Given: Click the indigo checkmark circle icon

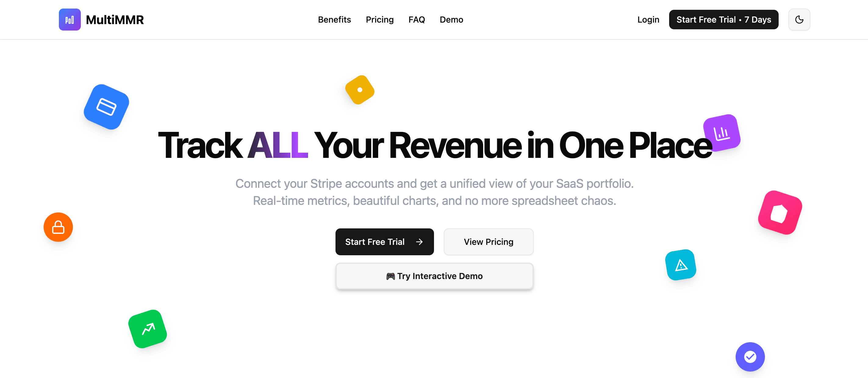Looking at the screenshot, I should pyautogui.click(x=750, y=357).
